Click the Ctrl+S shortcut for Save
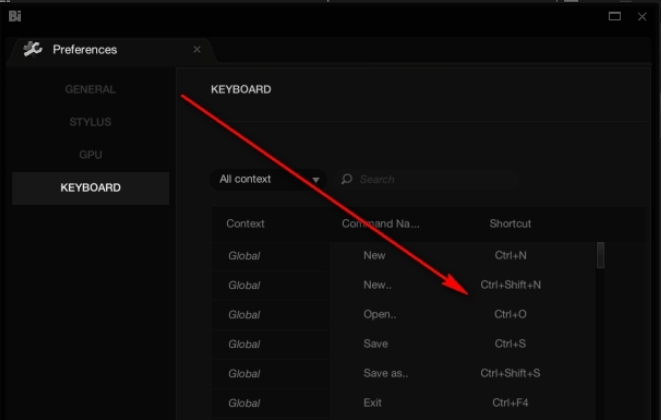Image resolution: width=661 pixels, height=420 pixels. 510,344
